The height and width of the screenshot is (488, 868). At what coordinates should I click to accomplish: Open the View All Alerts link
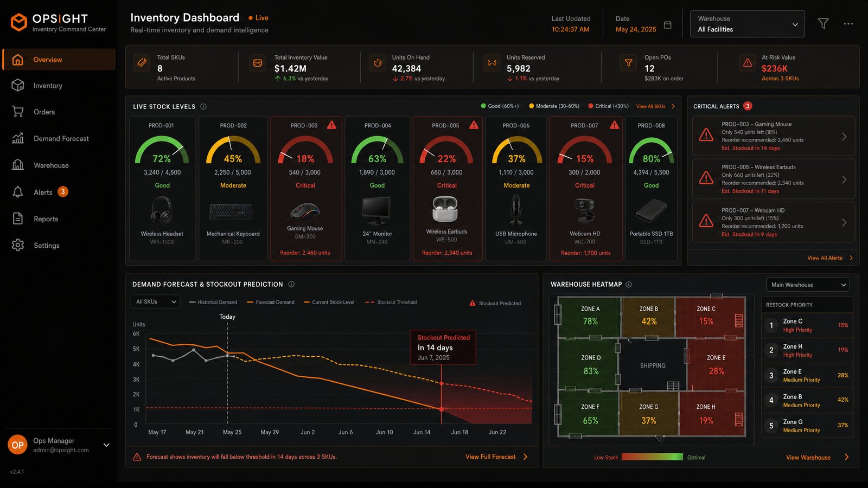[830, 258]
